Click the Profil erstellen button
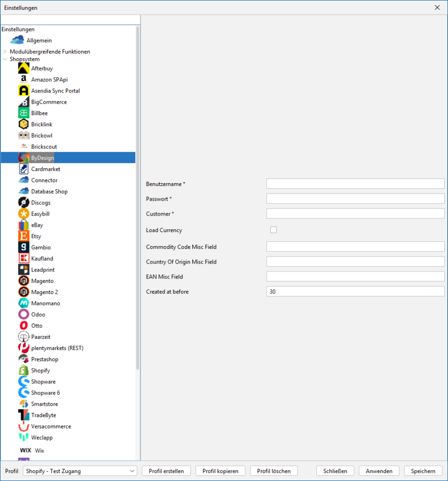Screen dimensions: 448x481 [x=166, y=471]
